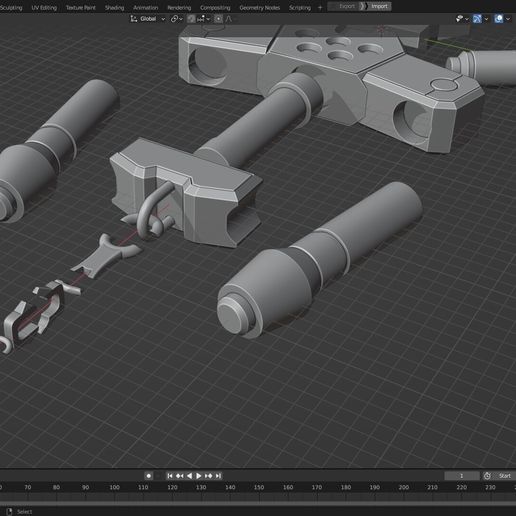Open the Shading workspace tab
Image resolution: width=516 pixels, height=516 pixels.
pyautogui.click(x=114, y=7)
